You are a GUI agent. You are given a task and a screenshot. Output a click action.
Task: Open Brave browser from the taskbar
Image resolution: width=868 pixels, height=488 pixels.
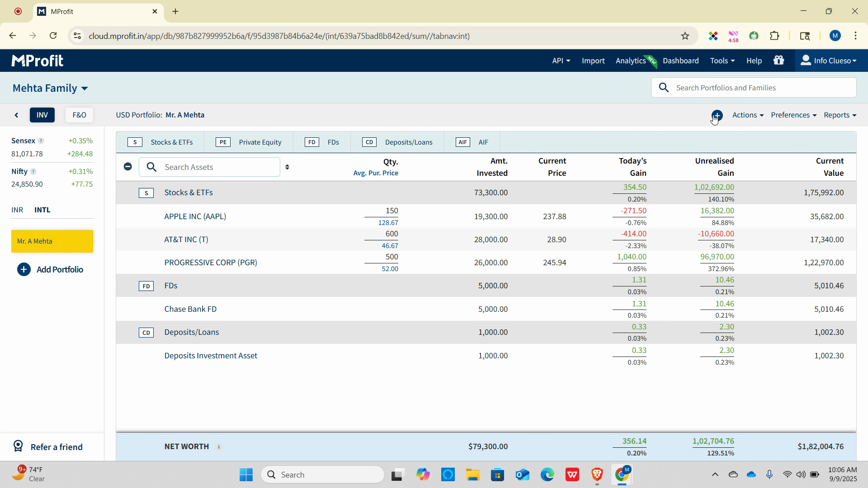(597, 475)
